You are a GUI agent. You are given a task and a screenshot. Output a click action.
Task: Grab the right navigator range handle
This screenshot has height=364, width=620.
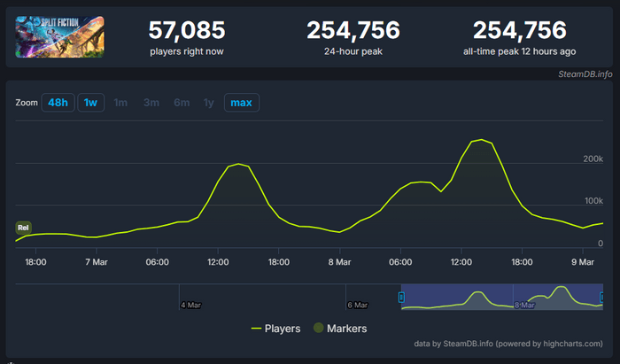coord(601,297)
